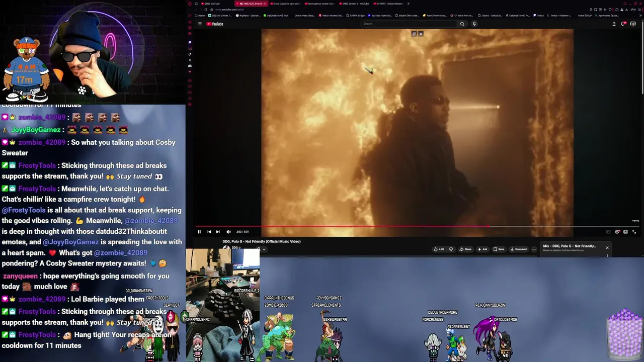Open more actions ellipsis under video
Viewport: 644px width, 362px height.
(534, 249)
